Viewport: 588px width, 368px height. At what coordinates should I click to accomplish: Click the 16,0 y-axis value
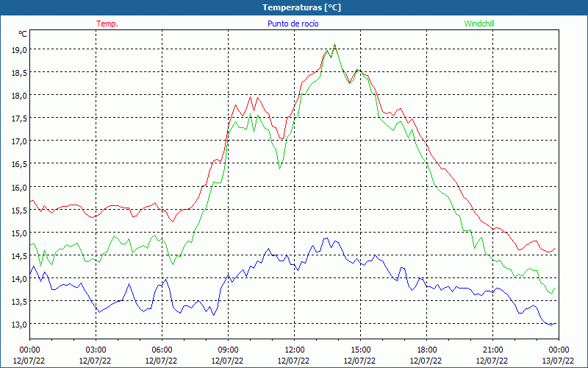pos(20,187)
